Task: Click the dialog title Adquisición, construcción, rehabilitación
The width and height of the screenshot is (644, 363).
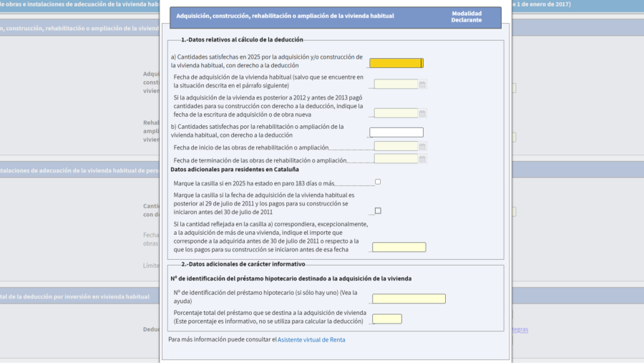Action: coord(285,16)
